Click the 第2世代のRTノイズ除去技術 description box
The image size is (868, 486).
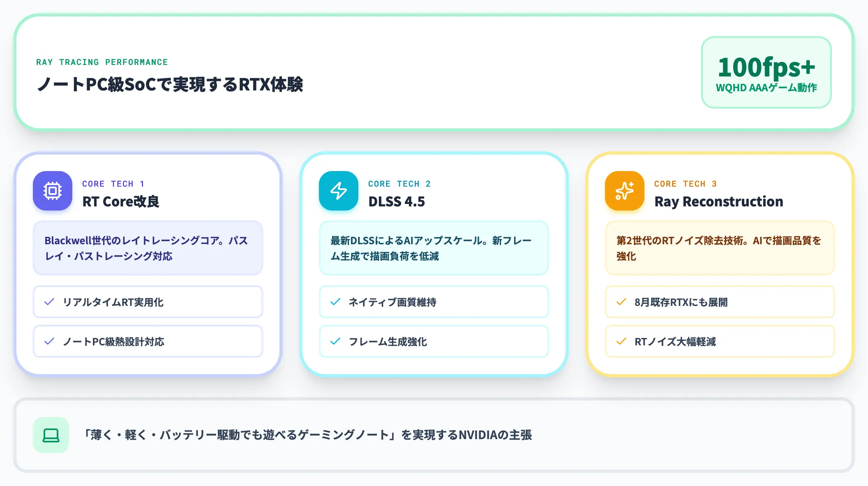click(720, 248)
